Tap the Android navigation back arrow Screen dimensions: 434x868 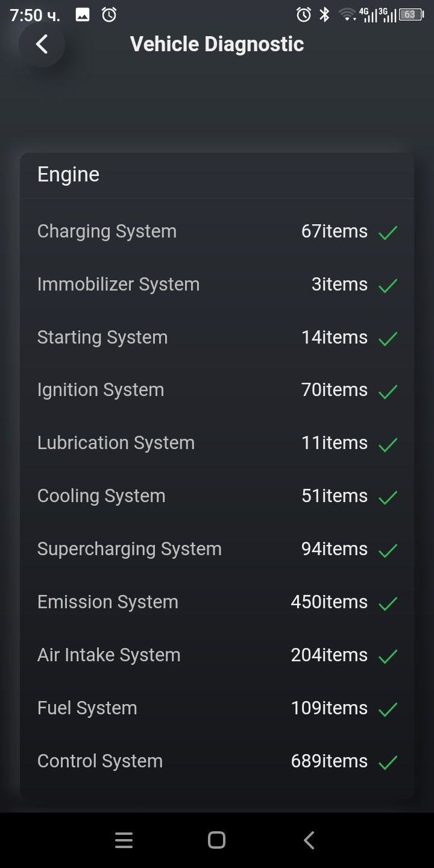pyautogui.click(x=309, y=840)
